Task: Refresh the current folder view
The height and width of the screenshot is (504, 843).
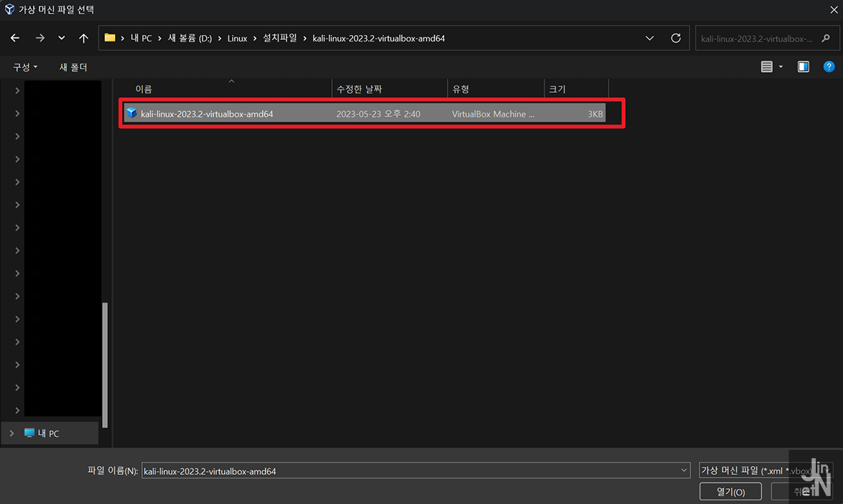Action: 676,38
